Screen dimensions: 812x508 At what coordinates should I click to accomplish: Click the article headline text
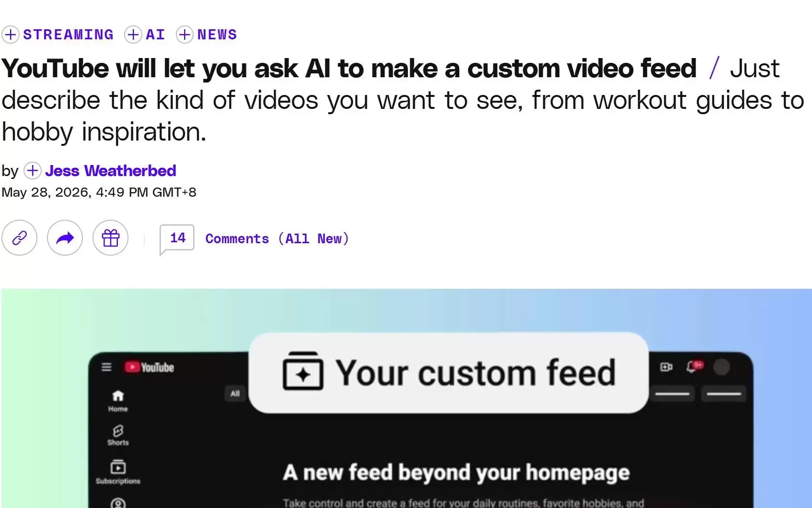click(x=349, y=68)
